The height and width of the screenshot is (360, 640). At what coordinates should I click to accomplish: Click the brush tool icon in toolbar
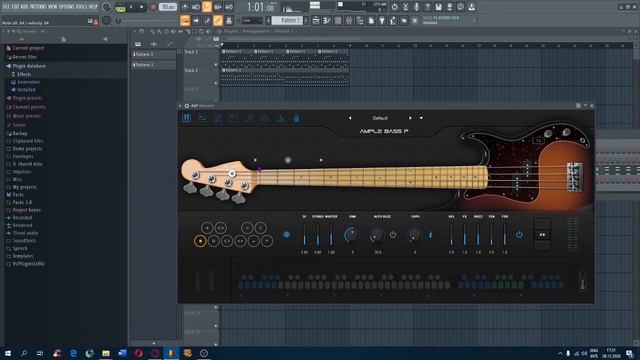point(207,20)
